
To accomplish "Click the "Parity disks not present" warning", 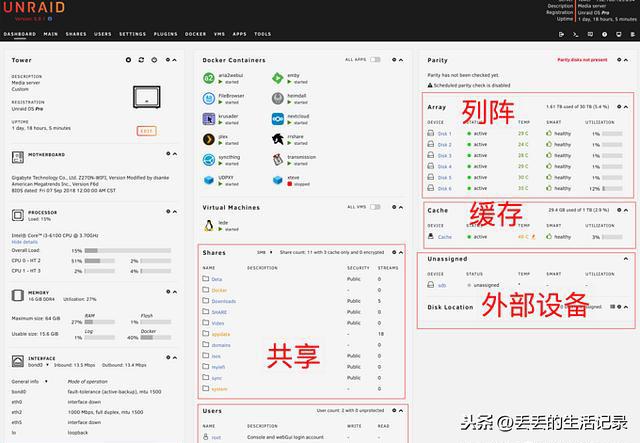I will click(x=582, y=60).
